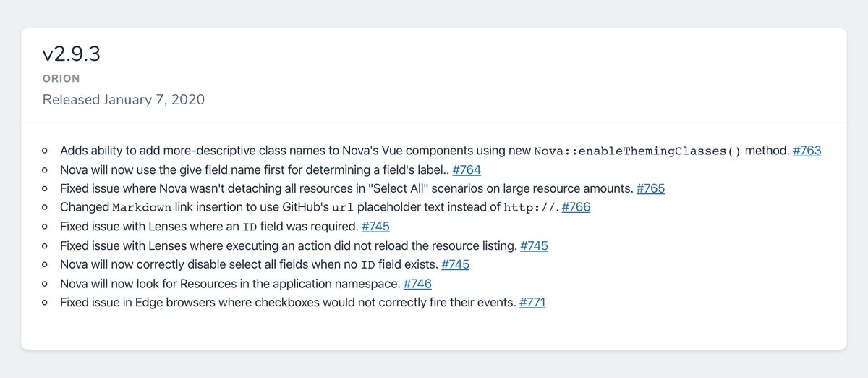Click #745 link after 'ID field was required'
Image resolution: width=868 pixels, height=378 pixels.
[375, 227]
